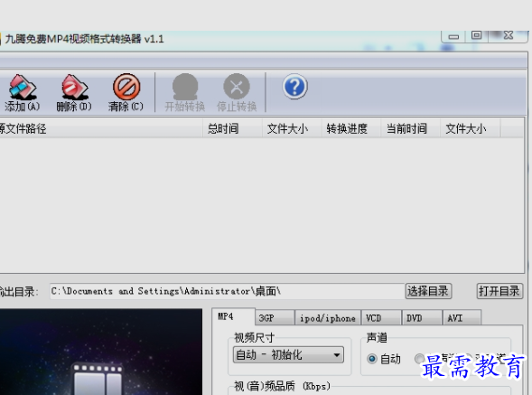Select the MP4 format tab
This screenshot has height=395, width=532.
pyautogui.click(x=233, y=316)
